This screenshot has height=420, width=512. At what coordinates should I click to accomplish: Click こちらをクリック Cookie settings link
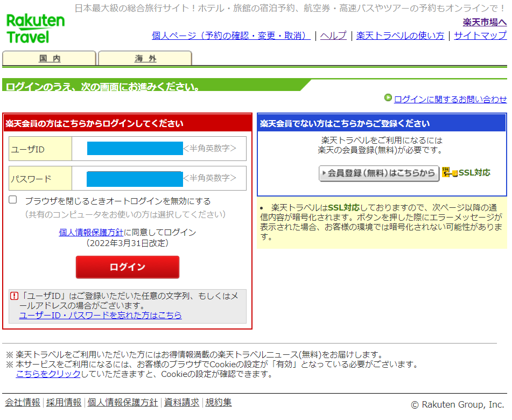click(x=48, y=374)
